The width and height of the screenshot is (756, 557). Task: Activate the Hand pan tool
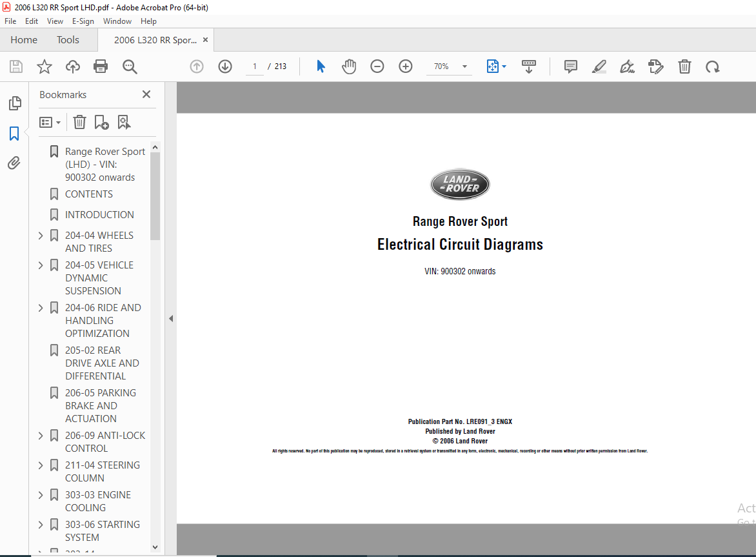(348, 66)
